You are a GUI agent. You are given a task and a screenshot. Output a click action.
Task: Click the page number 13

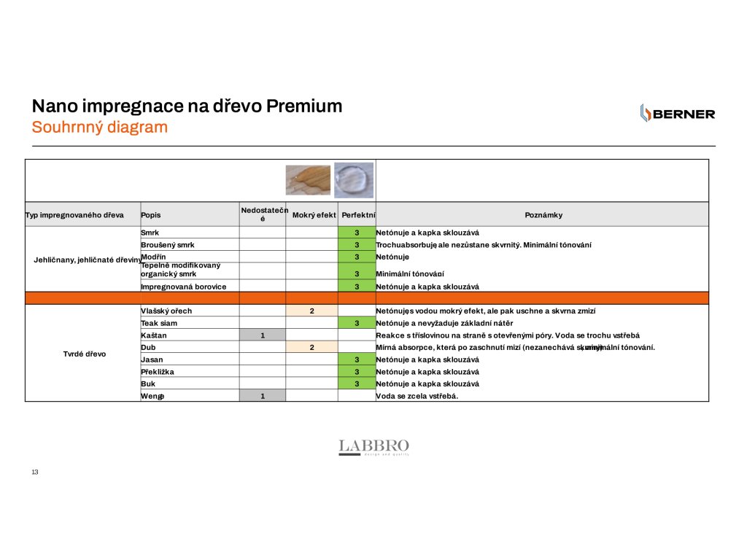pyautogui.click(x=35, y=472)
